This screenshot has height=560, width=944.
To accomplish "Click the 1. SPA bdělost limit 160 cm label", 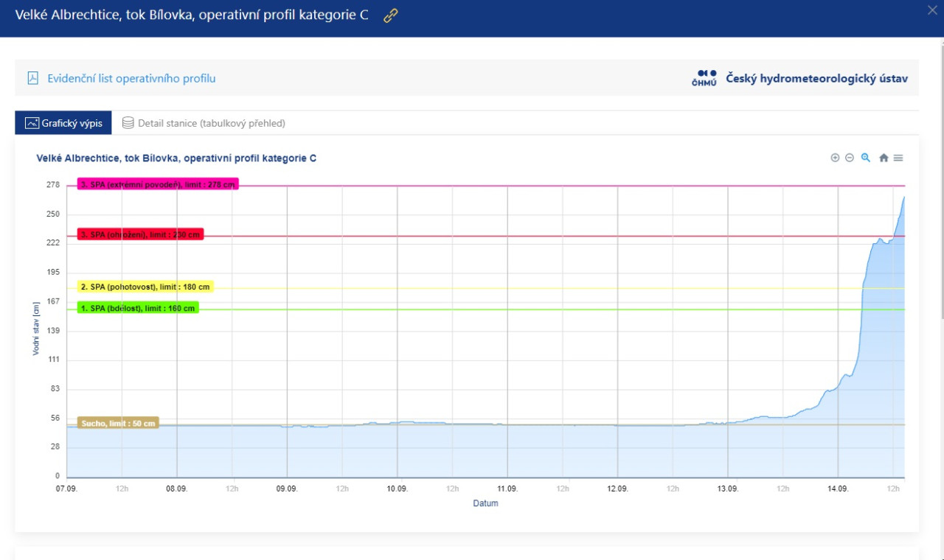I will click(138, 308).
